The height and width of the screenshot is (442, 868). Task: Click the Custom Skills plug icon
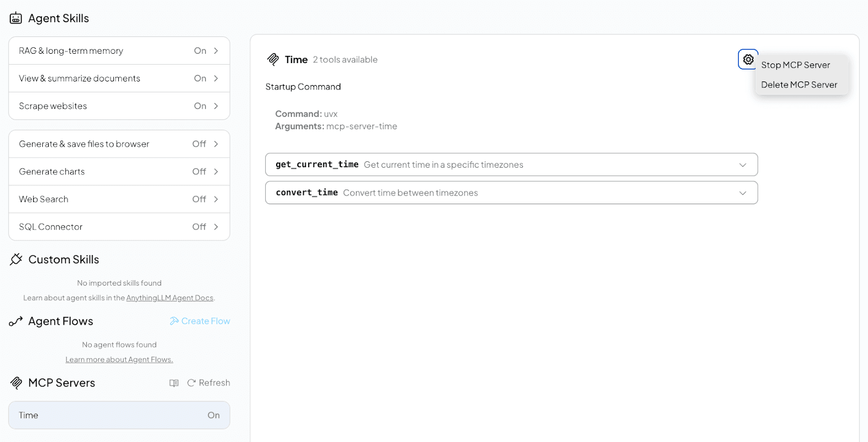(16, 260)
